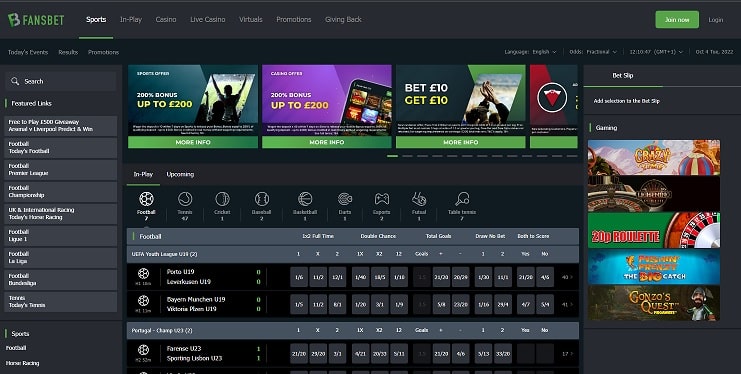
Task: Select the Futsal sport icon
Action: pyautogui.click(x=419, y=199)
